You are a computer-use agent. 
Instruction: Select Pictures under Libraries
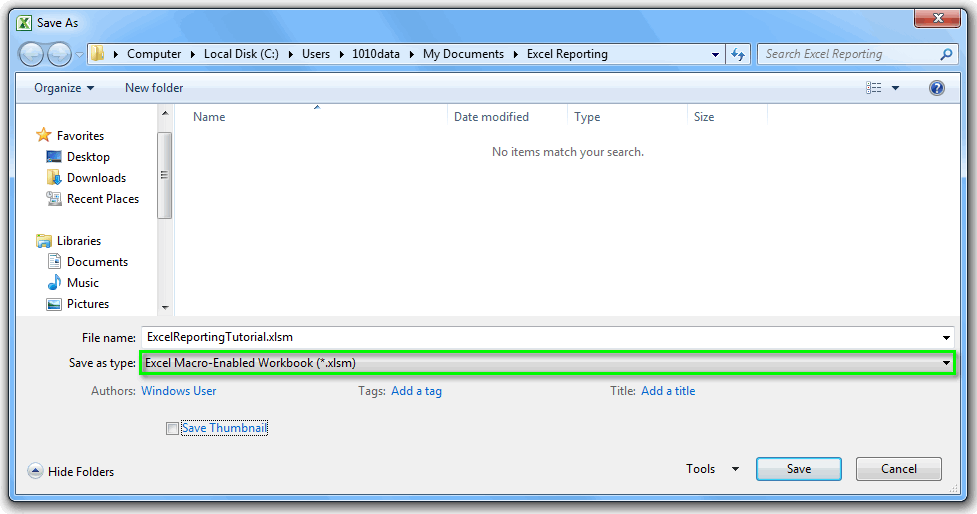coord(88,304)
